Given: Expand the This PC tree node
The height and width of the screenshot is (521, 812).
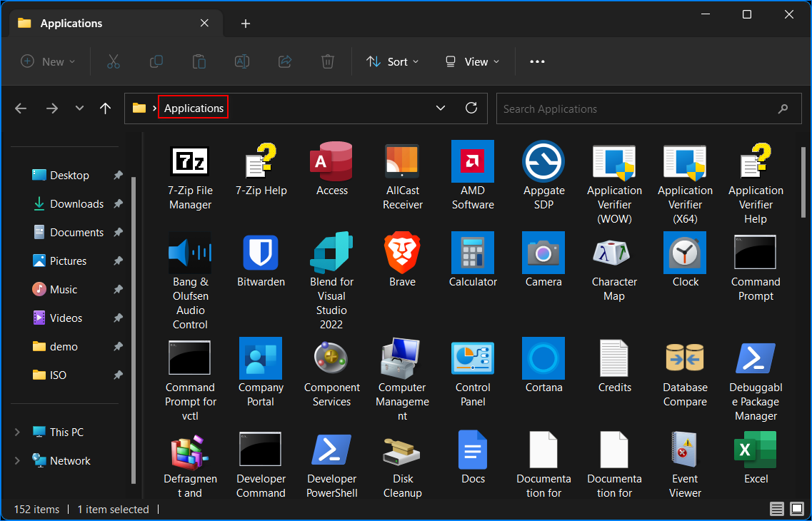Looking at the screenshot, I should 18,432.
